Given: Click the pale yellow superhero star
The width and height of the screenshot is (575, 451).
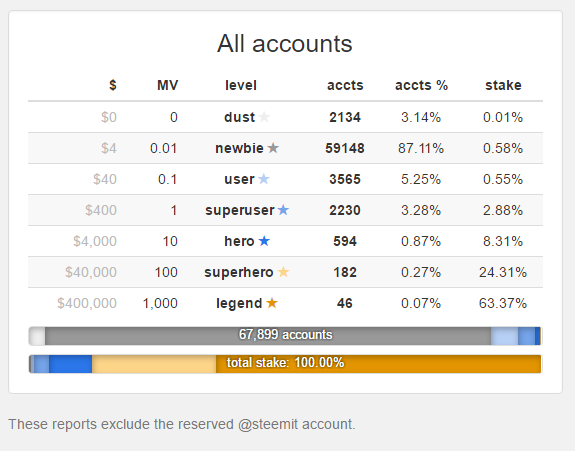Looking at the screenshot, I should click(x=283, y=272).
